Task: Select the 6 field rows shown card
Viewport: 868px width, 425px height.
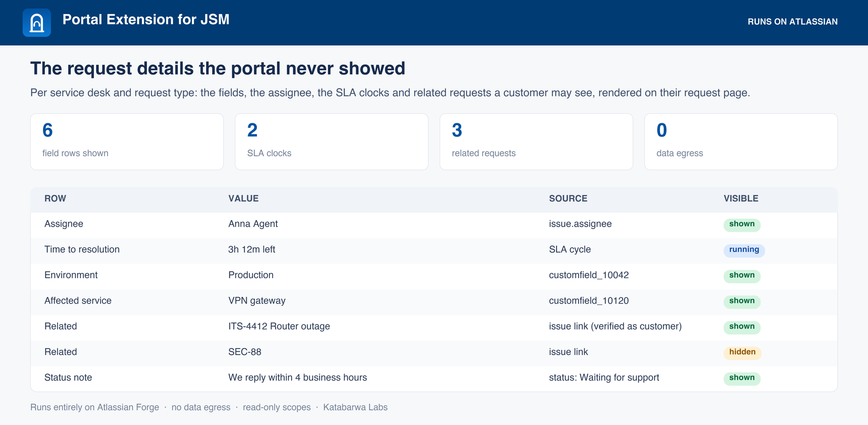Action: (x=127, y=142)
